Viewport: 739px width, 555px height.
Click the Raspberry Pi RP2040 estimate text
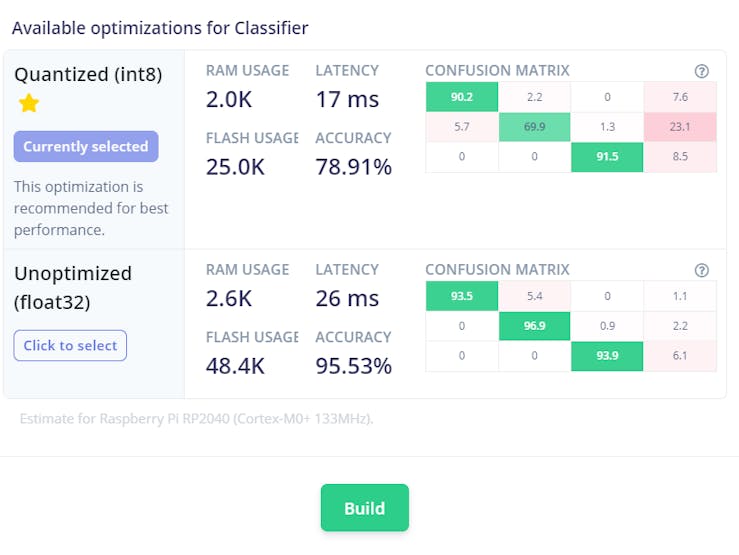pyautogui.click(x=196, y=418)
